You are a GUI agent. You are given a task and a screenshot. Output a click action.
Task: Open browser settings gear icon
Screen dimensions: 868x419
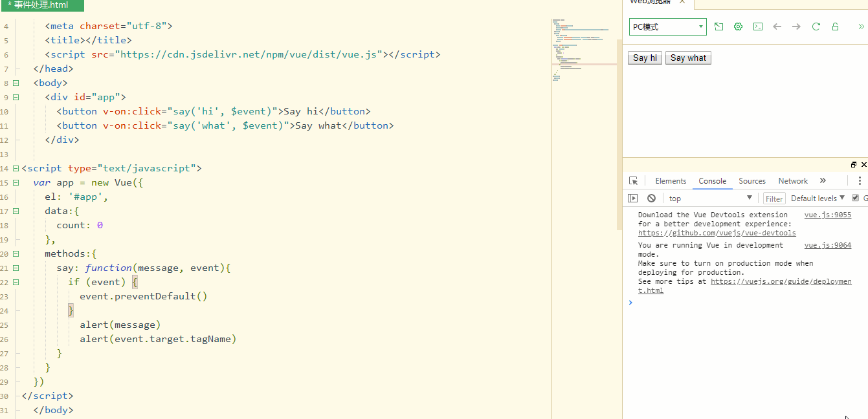point(738,27)
